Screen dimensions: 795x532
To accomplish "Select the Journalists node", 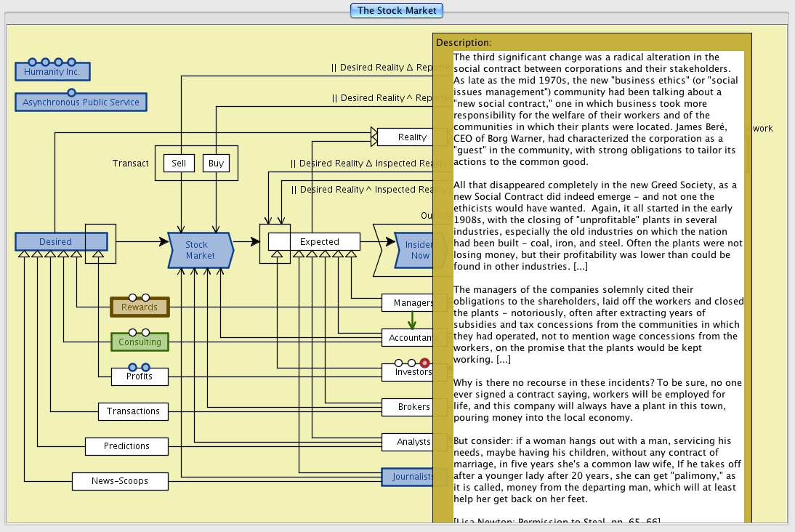I will click(x=408, y=477).
